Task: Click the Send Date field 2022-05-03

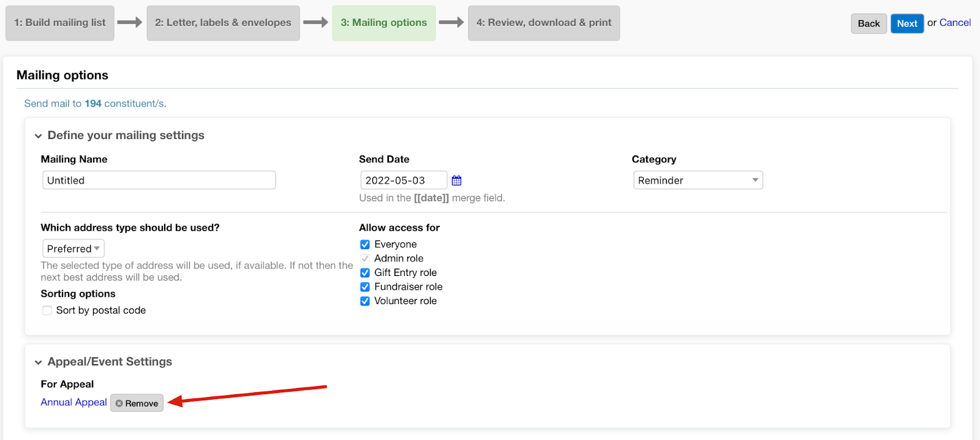Action: tap(404, 180)
